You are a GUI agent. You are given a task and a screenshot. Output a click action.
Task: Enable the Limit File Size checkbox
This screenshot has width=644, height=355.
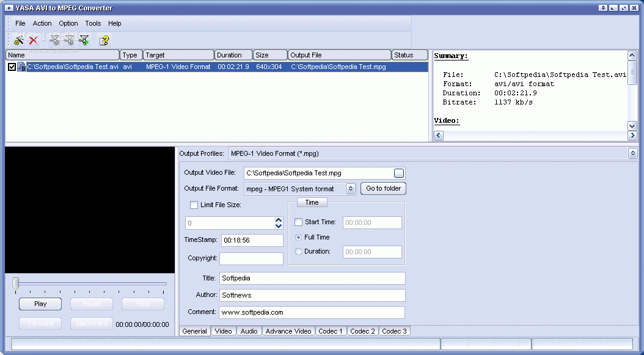(194, 205)
